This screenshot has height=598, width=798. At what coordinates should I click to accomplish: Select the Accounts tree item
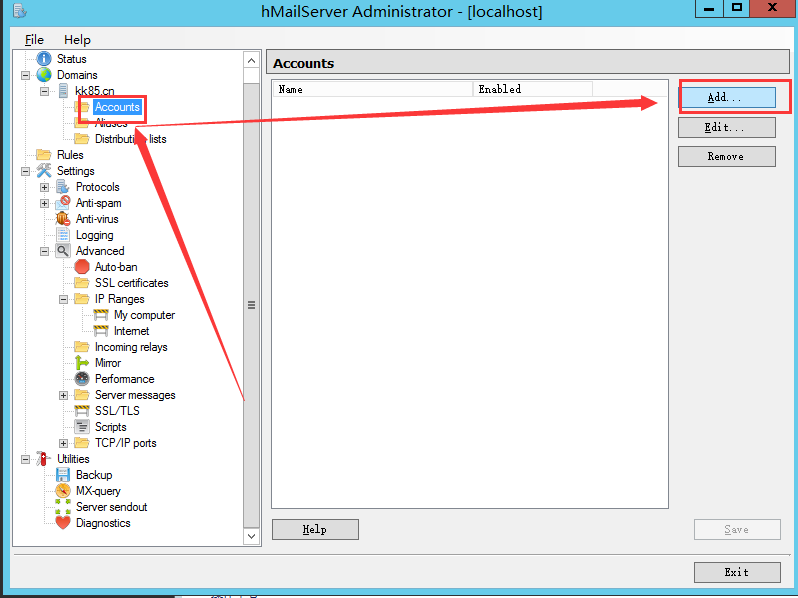click(x=117, y=107)
